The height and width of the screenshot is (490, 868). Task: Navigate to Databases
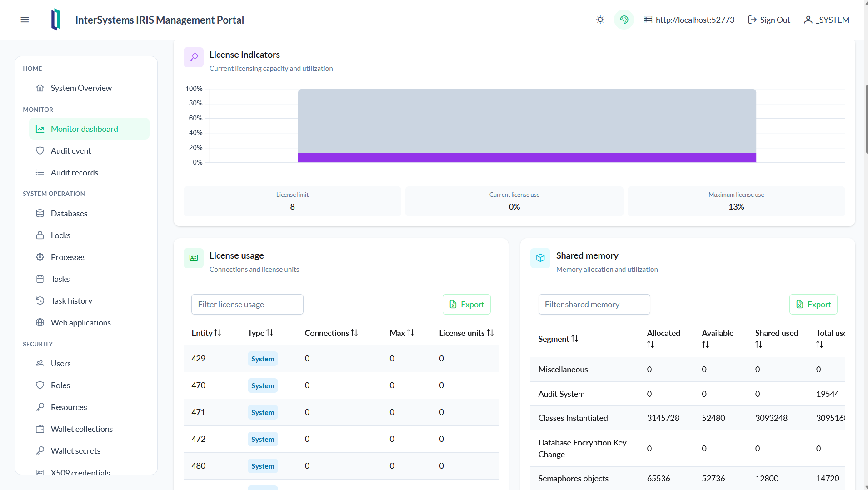coord(89,213)
